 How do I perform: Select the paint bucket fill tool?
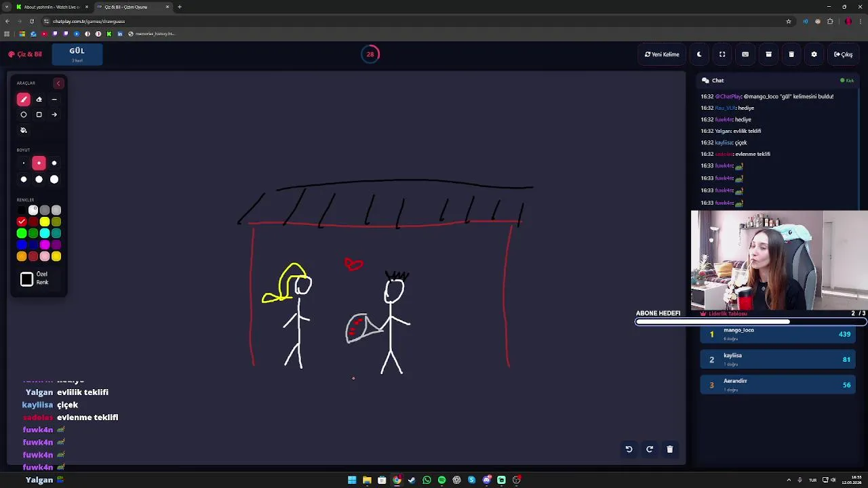[x=24, y=130]
